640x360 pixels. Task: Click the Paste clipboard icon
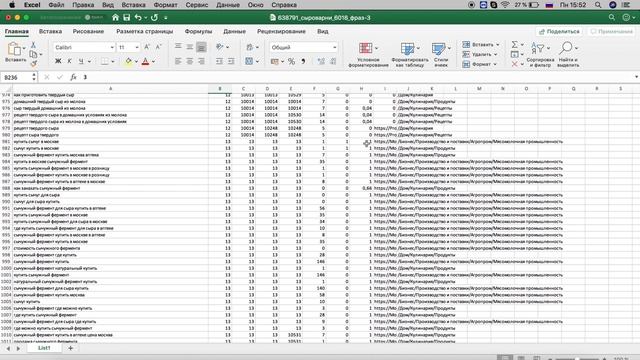click(x=15, y=49)
